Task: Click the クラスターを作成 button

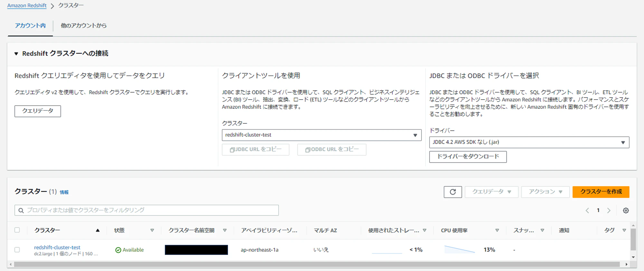Action: point(601,192)
